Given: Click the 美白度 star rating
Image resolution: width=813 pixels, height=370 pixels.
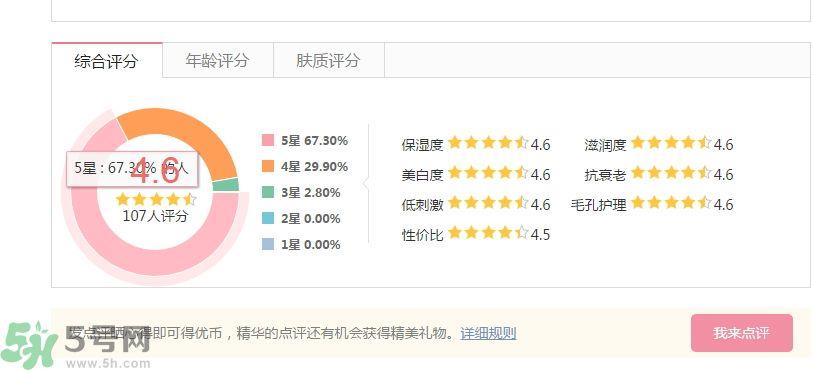Looking at the screenshot, I should click(488, 173).
